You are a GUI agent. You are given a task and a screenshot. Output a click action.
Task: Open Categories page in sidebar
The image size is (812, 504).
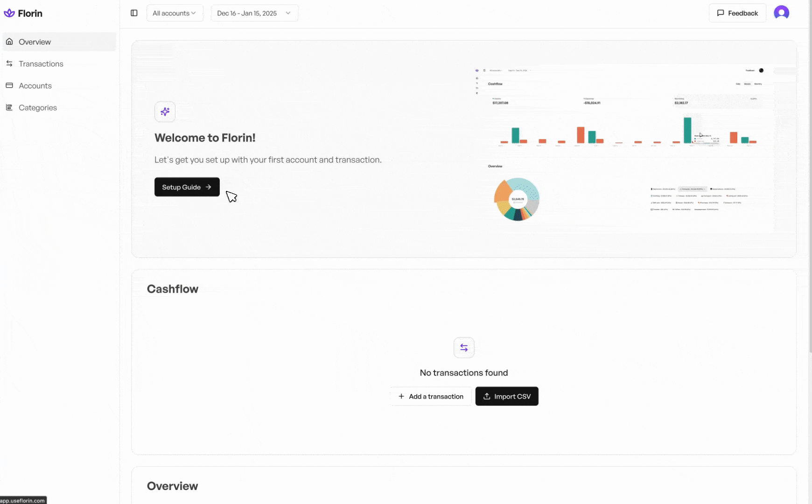coord(59,108)
